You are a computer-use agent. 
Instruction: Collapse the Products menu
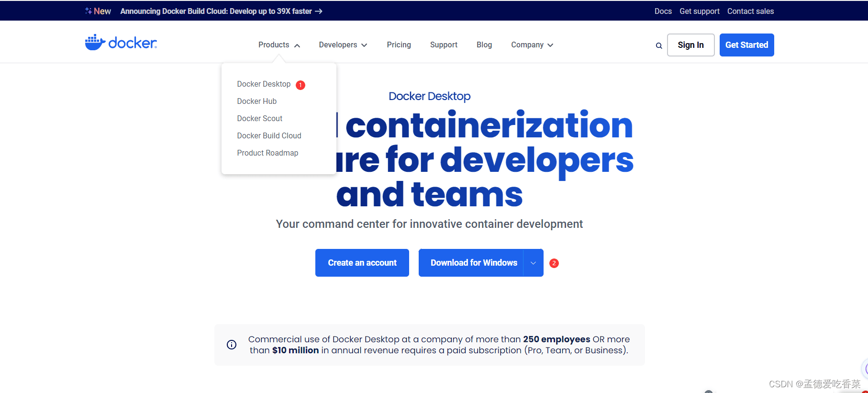click(x=279, y=45)
